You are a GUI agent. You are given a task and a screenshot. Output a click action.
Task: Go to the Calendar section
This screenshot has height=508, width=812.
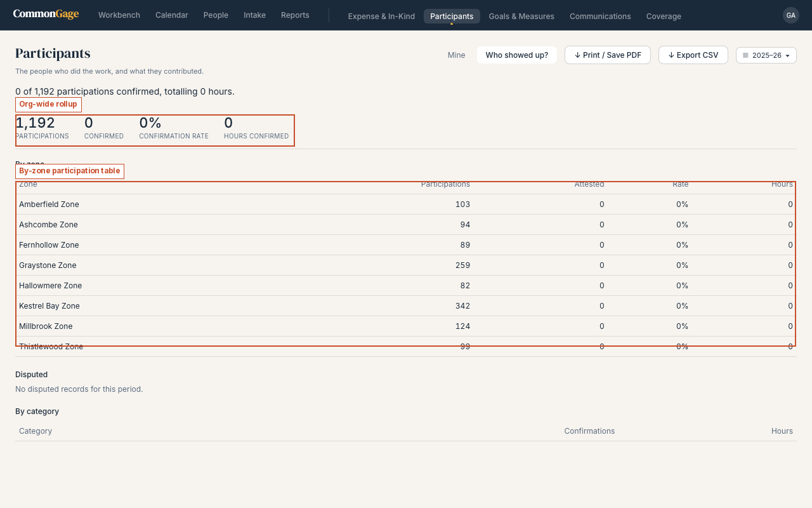pos(172,15)
